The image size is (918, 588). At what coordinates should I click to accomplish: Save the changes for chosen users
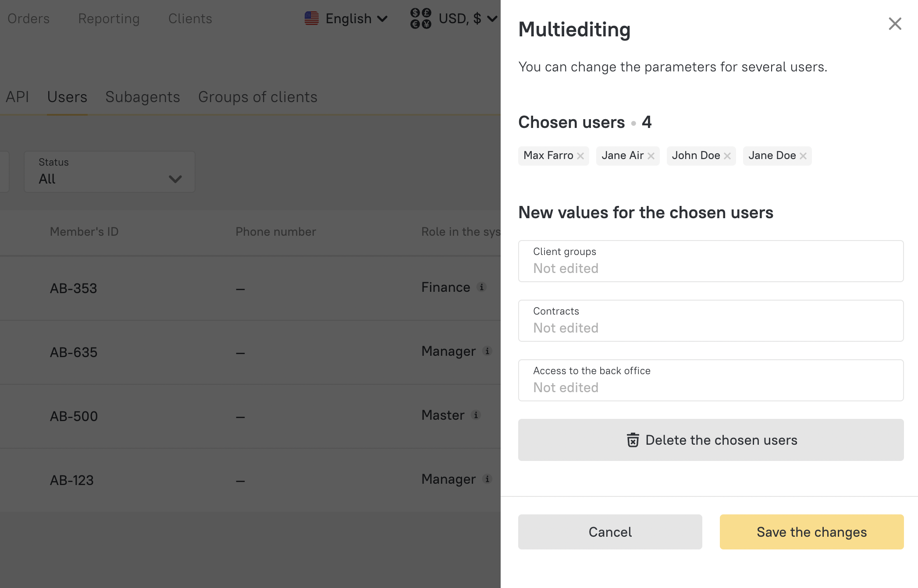(x=811, y=532)
